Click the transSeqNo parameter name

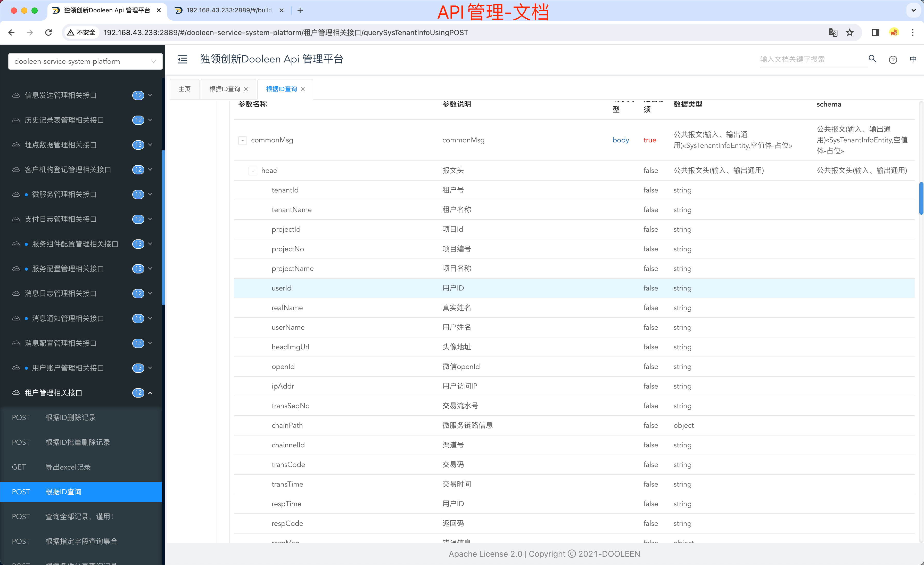click(x=291, y=406)
